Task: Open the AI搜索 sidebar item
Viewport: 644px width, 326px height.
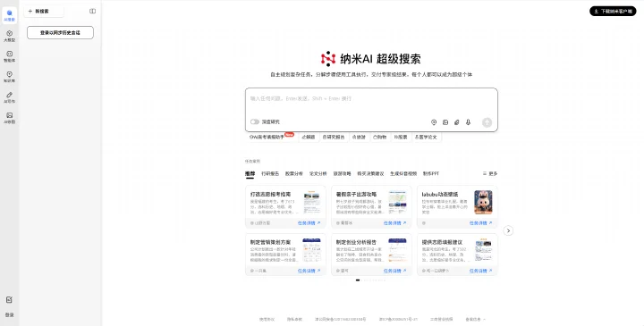Action: 10,15
